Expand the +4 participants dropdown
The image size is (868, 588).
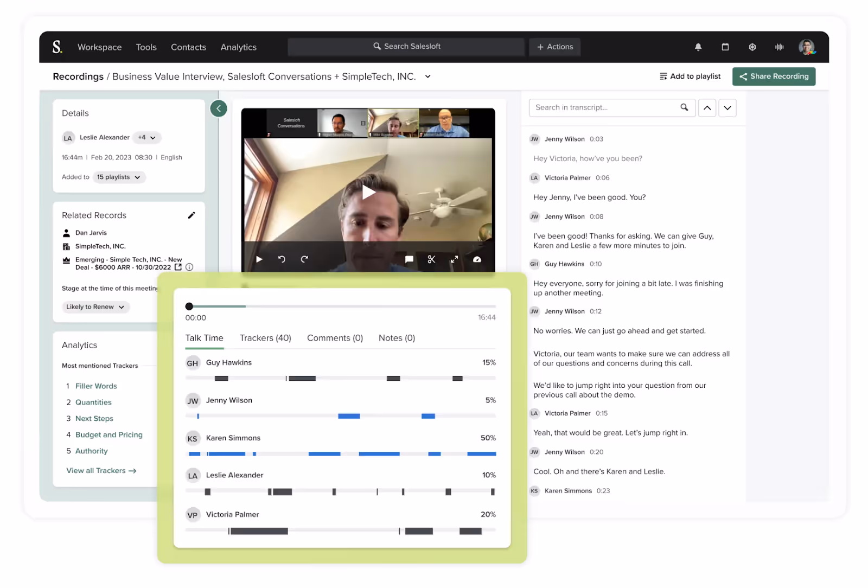pyautogui.click(x=147, y=138)
